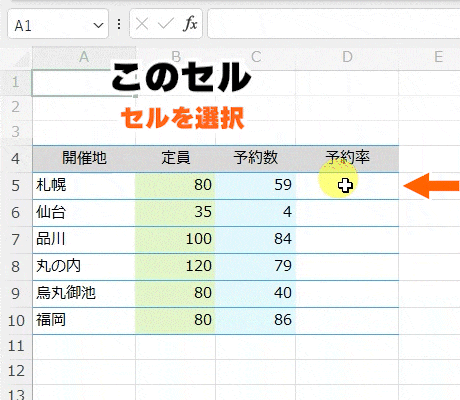The height and width of the screenshot is (400, 460).
Task: Click the 予約数 header cell
Action: pyautogui.click(x=255, y=159)
